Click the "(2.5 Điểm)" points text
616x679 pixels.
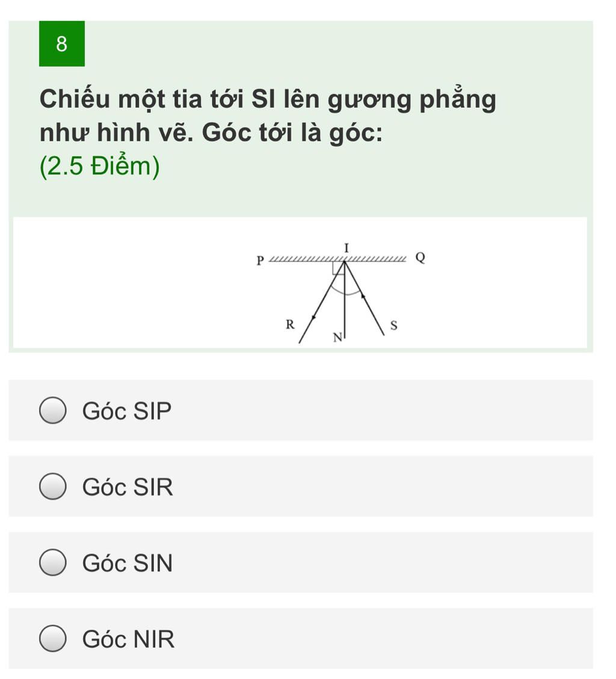click(100, 166)
